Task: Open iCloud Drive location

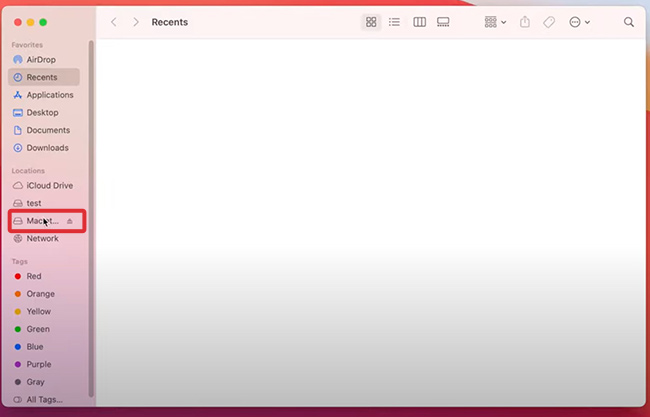Action: (49, 186)
